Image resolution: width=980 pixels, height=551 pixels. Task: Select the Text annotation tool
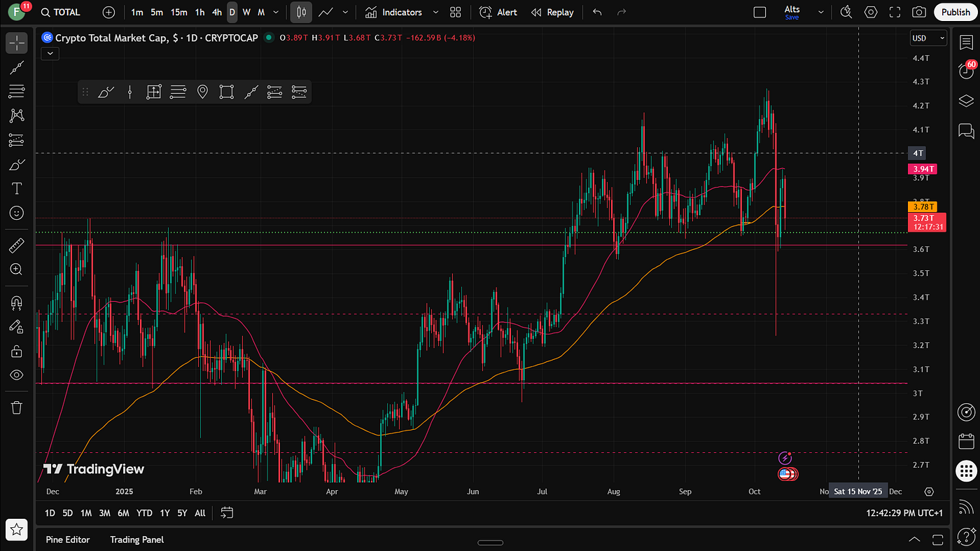click(x=17, y=188)
